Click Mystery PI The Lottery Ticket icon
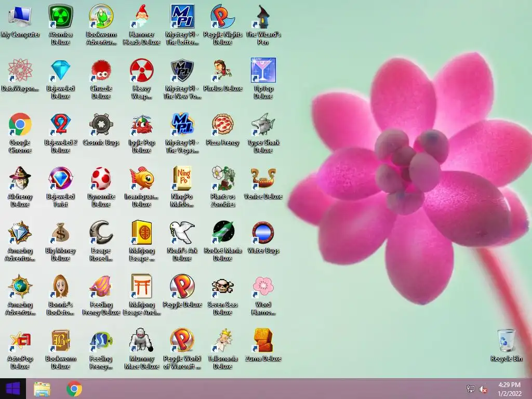532x399 pixels. tap(182, 16)
